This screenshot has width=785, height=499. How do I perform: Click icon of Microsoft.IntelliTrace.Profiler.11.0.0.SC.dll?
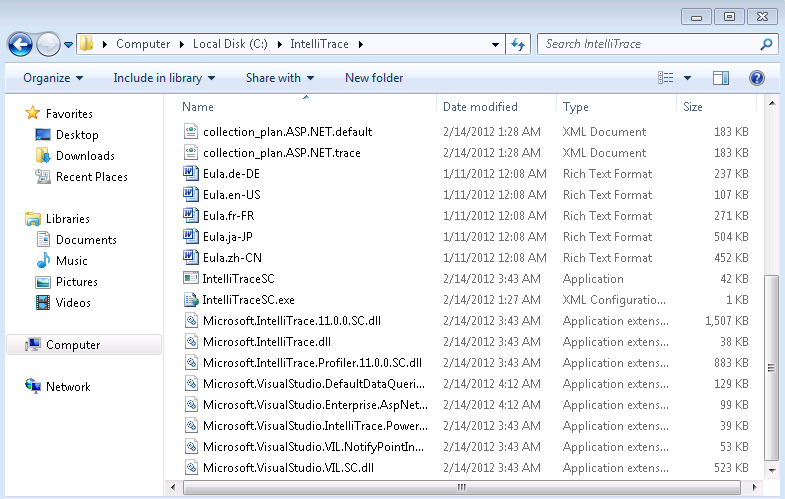(191, 362)
